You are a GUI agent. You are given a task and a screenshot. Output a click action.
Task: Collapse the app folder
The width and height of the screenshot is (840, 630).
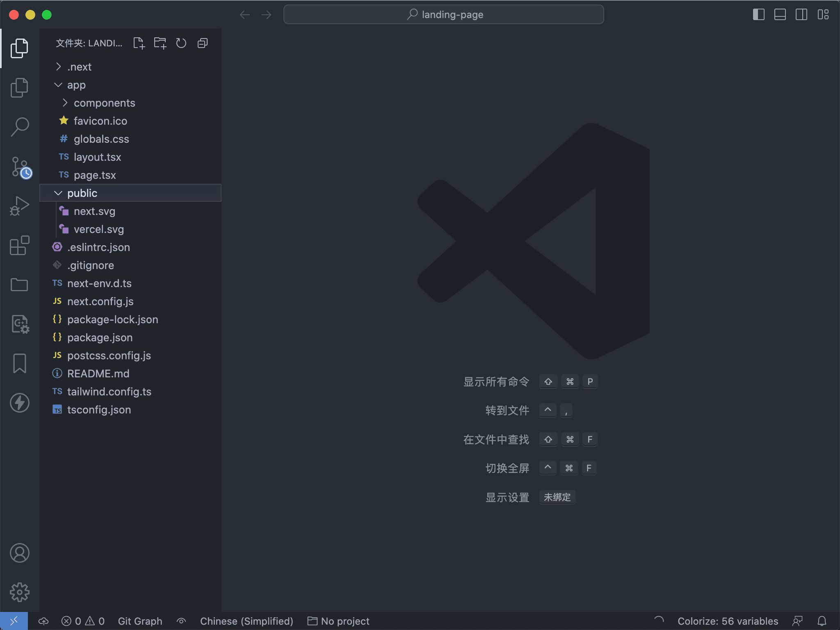(130, 85)
